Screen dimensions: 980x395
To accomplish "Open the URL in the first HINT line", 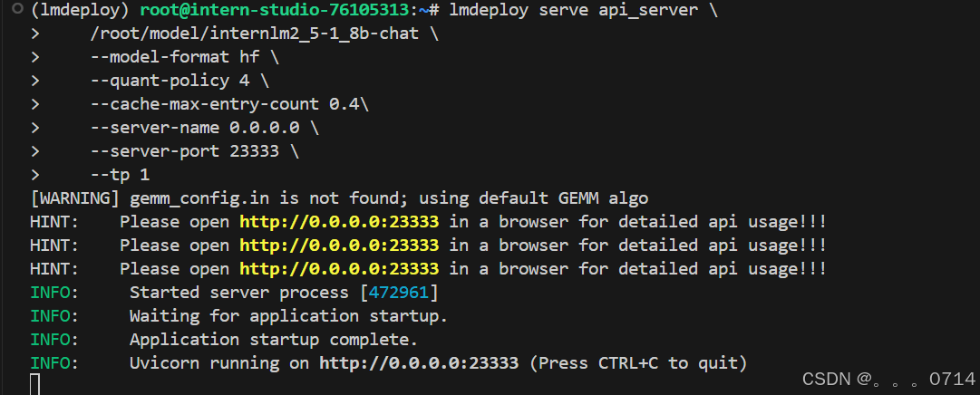I will point(339,221).
